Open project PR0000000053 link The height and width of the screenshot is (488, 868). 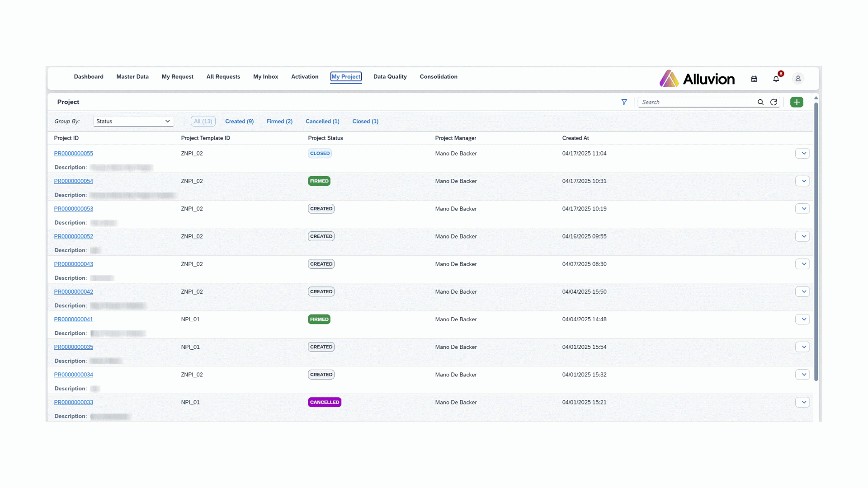(x=74, y=209)
